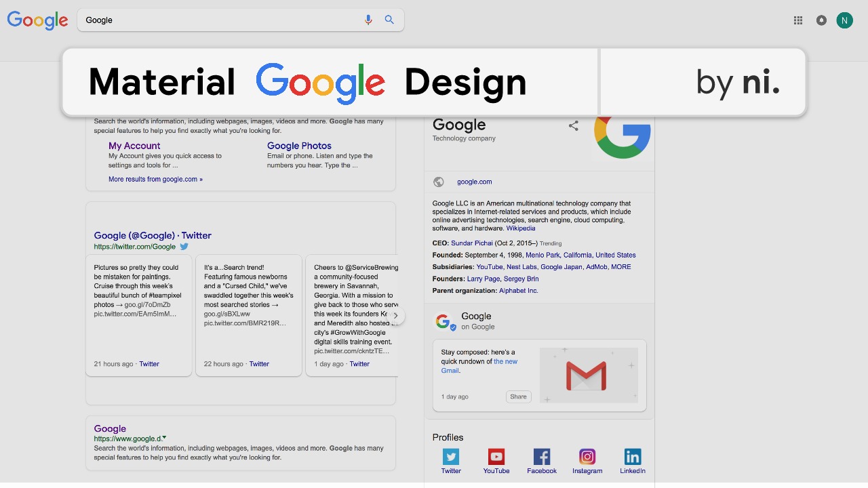Viewport: 868px width, 488px height.
Task: Open the Instagram profile icon
Action: coord(587,456)
